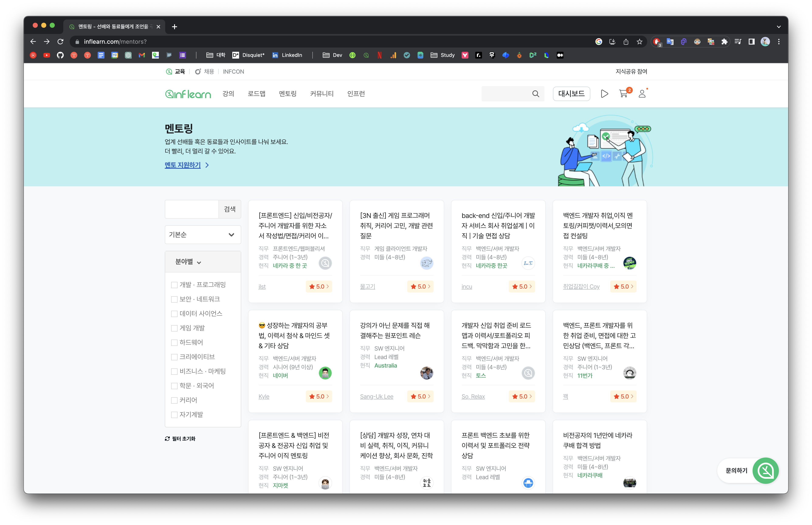Image resolution: width=812 pixels, height=525 pixels.
Task: Click the mentor search input field
Action: [x=192, y=209]
